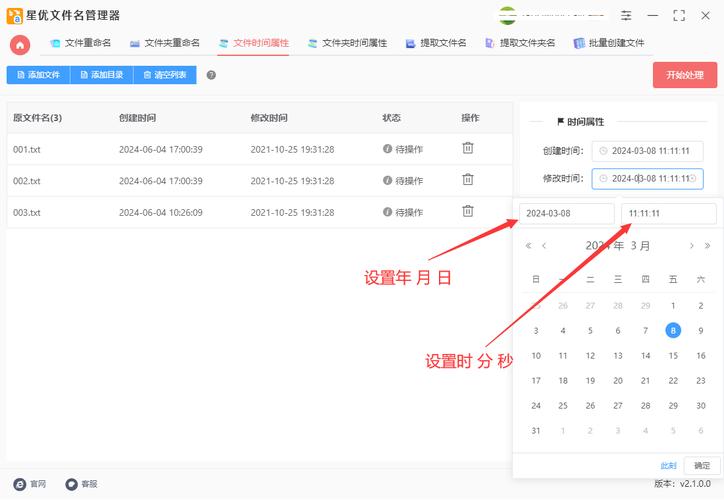Select the 001.txt file name
The image size is (724, 500).
coord(27,150)
